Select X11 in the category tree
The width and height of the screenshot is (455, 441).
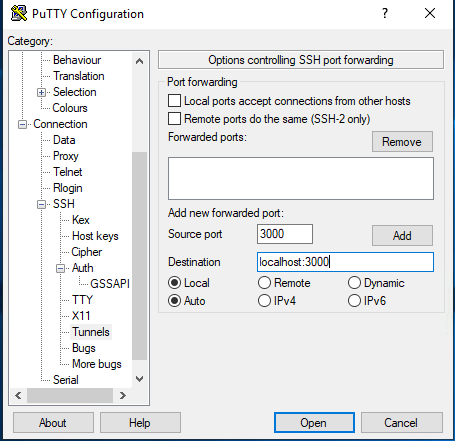click(x=81, y=316)
